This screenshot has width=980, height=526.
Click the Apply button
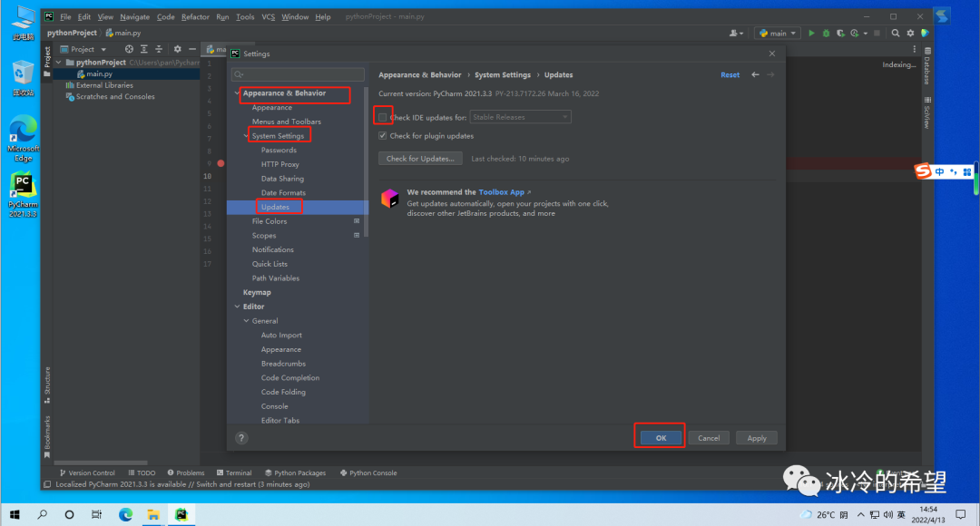tap(757, 438)
